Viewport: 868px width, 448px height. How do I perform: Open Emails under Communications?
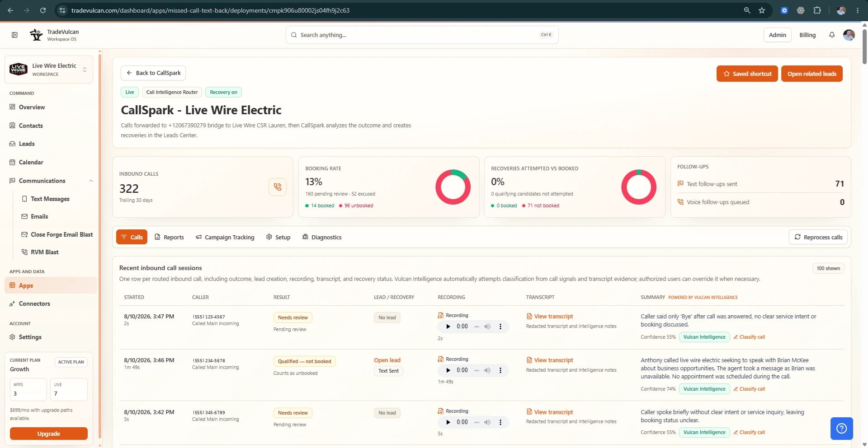pos(39,216)
